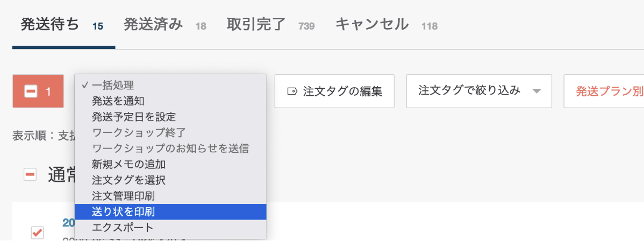Click the red minus select-all icon
The width and height of the screenshot is (644, 241).
(x=31, y=91)
